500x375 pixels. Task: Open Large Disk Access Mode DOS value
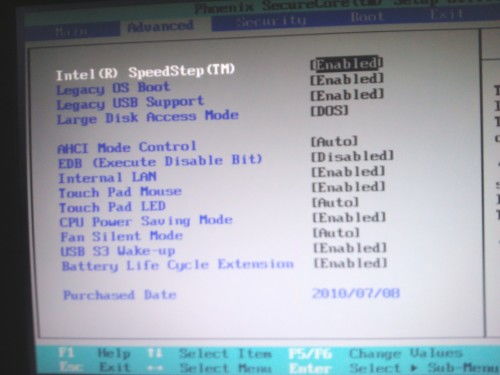click(329, 110)
